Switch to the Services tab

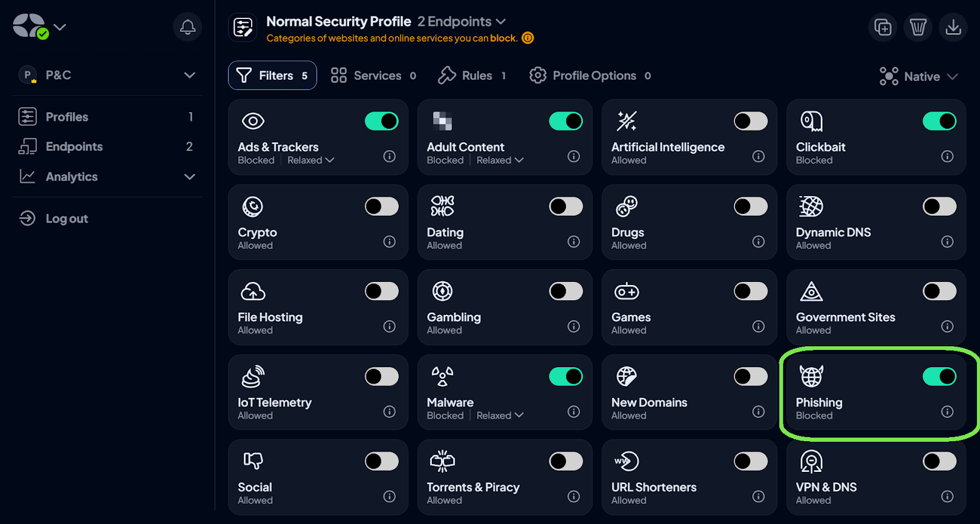(x=373, y=75)
